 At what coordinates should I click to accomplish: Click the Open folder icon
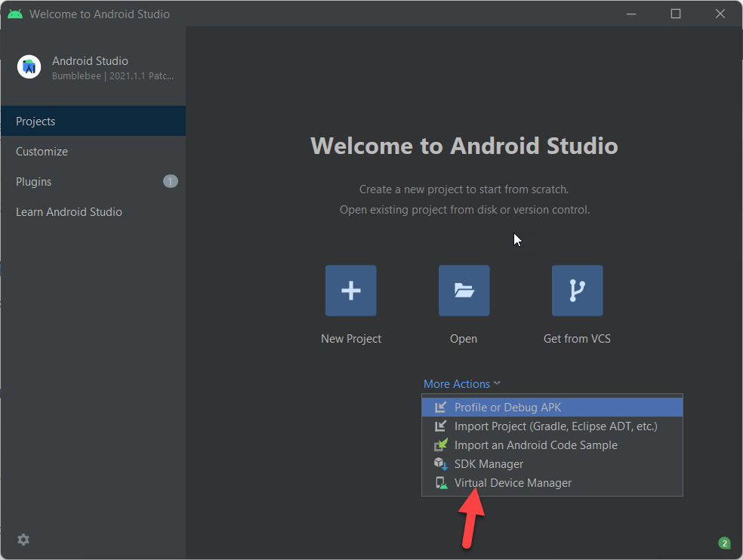point(464,291)
